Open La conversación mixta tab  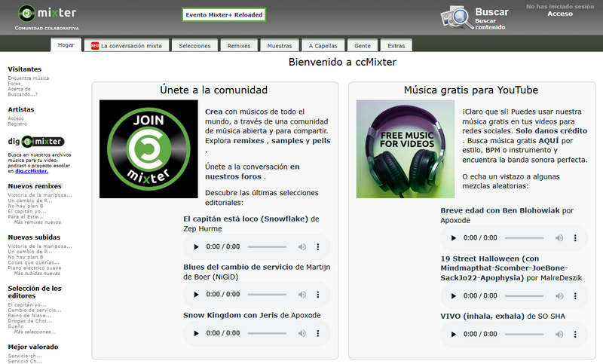coord(127,46)
